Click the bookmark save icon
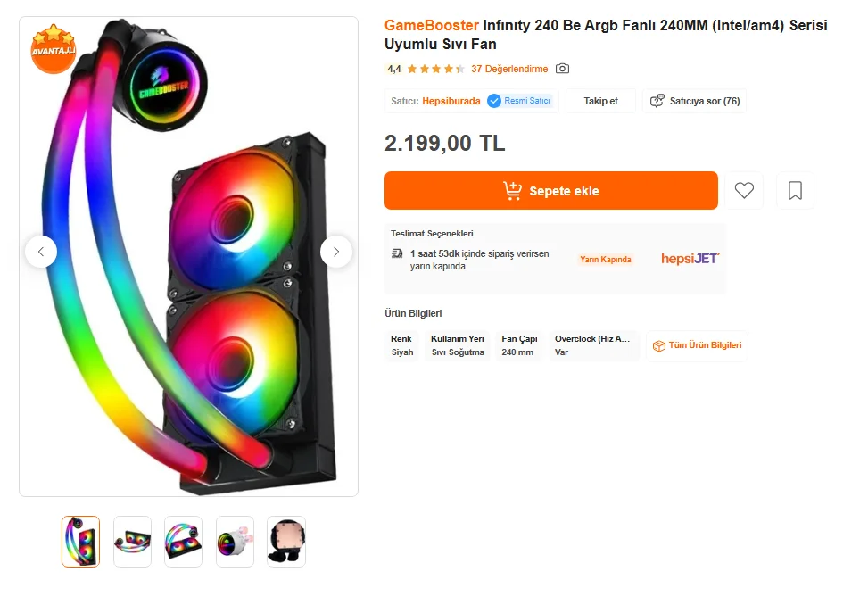Viewport: 868px width, 605px height. coord(795,190)
